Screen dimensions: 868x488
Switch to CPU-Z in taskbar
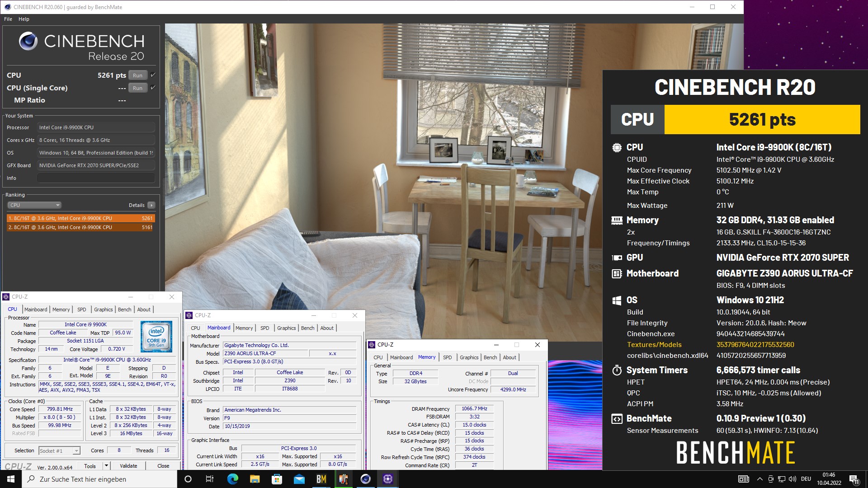387,479
